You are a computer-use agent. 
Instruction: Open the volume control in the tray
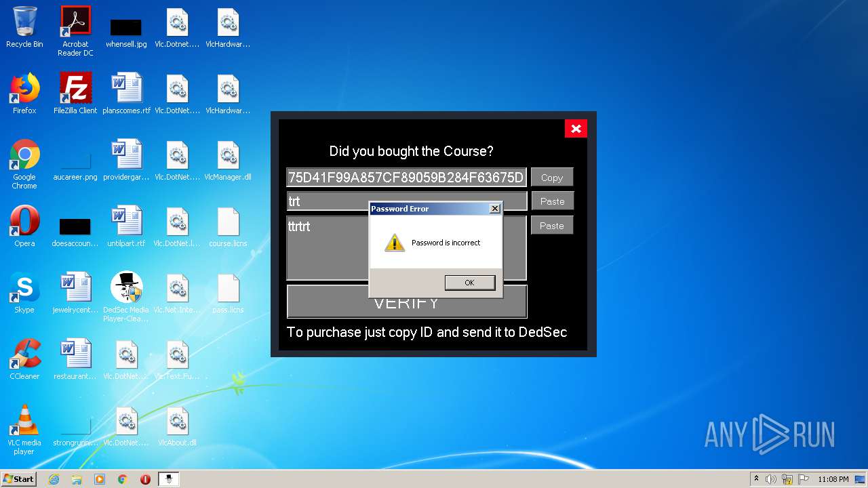pyautogui.click(x=771, y=479)
